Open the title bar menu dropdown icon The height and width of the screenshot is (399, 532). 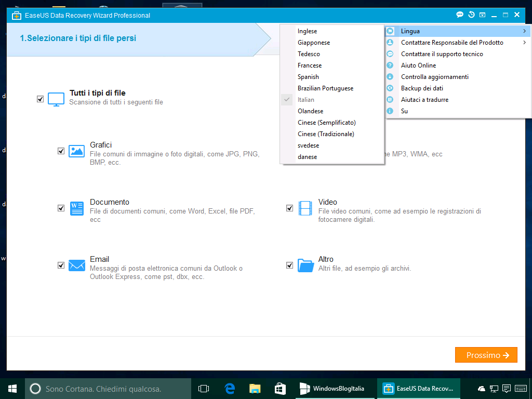click(483, 15)
